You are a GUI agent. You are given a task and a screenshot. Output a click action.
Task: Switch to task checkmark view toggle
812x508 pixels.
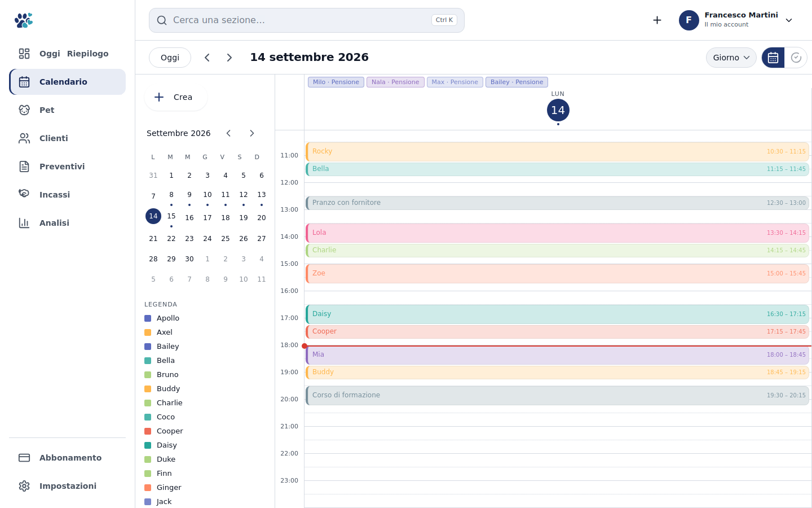796,58
